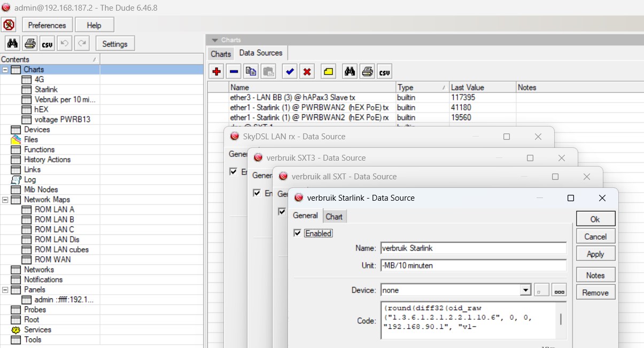This screenshot has height=348, width=644.
Task: Click the undo arrow icon
Action: tap(64, 44)
